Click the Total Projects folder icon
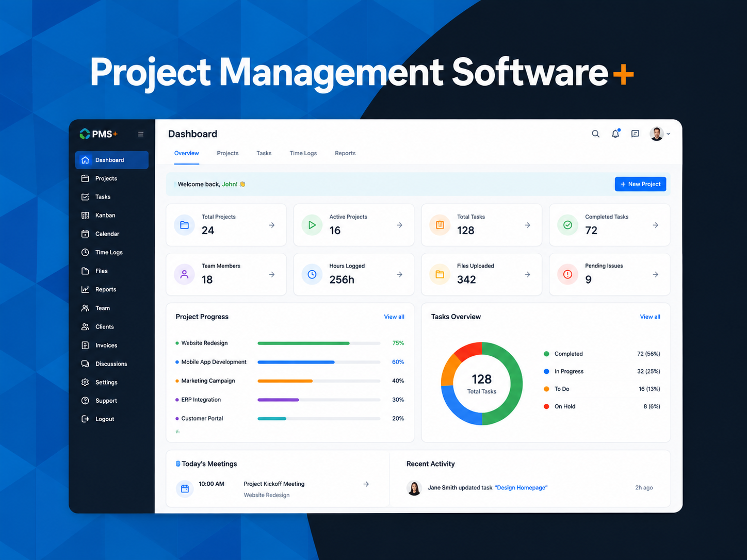Screen dimensions: 747x560 (x=184, y=225)
